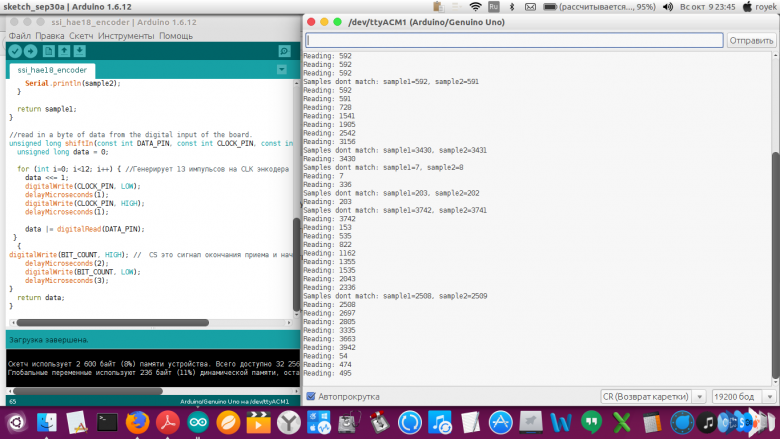Open the Ubuntu dash icon in the dock
The width and height of the screenshot is (780, 439).
(16, 423)
